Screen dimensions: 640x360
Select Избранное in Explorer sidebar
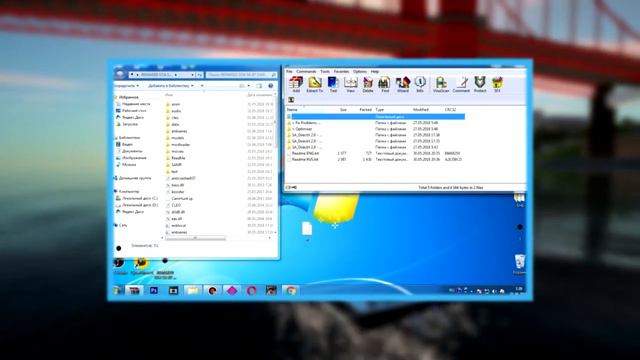coord(129,97)
